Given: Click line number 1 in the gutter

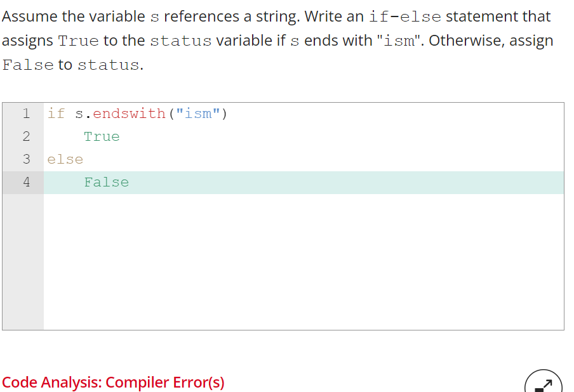Looking at the screenshot, I should 26,114.
